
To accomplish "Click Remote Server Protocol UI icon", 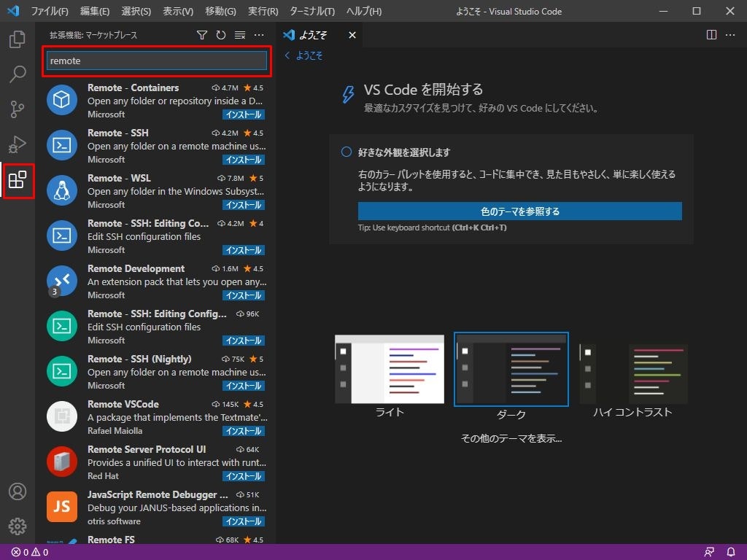I will 62,462.
